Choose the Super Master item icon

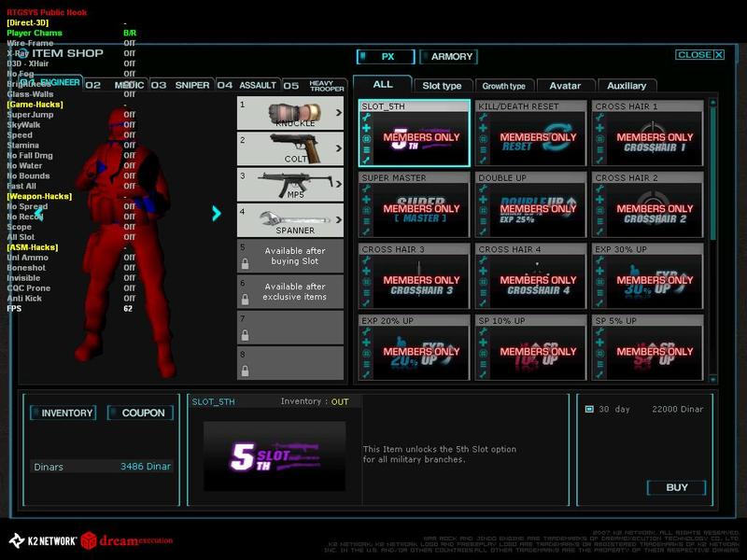(420, 210)
